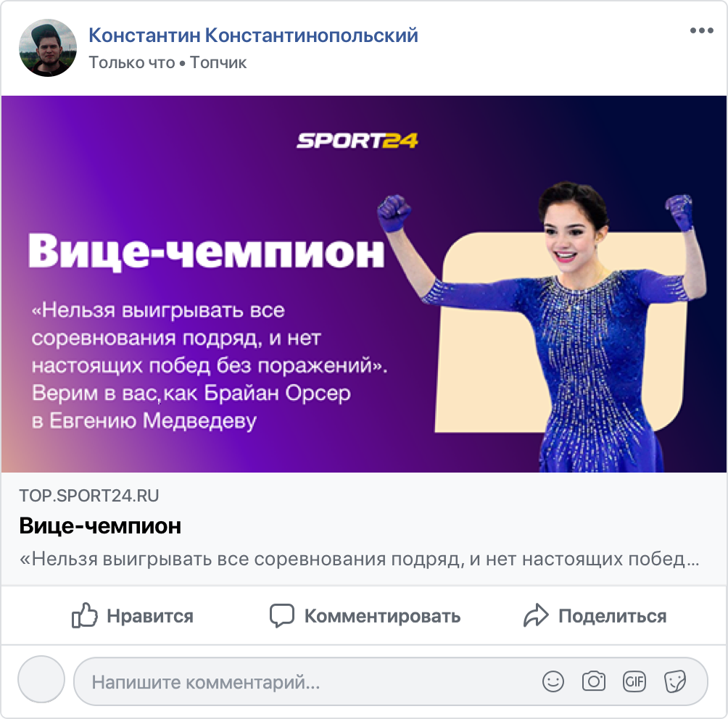The width and height of the screenshot is (728, 719).
Task: Click the TOP.SPORT24.RU source link
Action: (x=88, y=496)
